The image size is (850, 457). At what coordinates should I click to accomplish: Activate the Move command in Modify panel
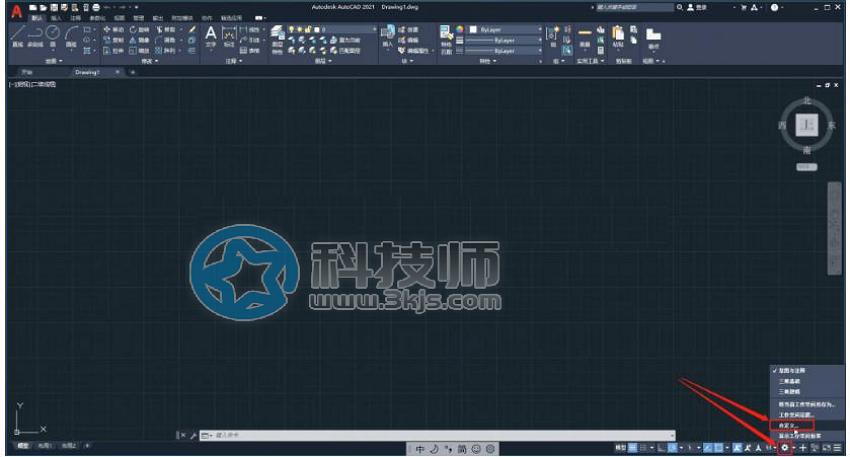coord(113,29)
